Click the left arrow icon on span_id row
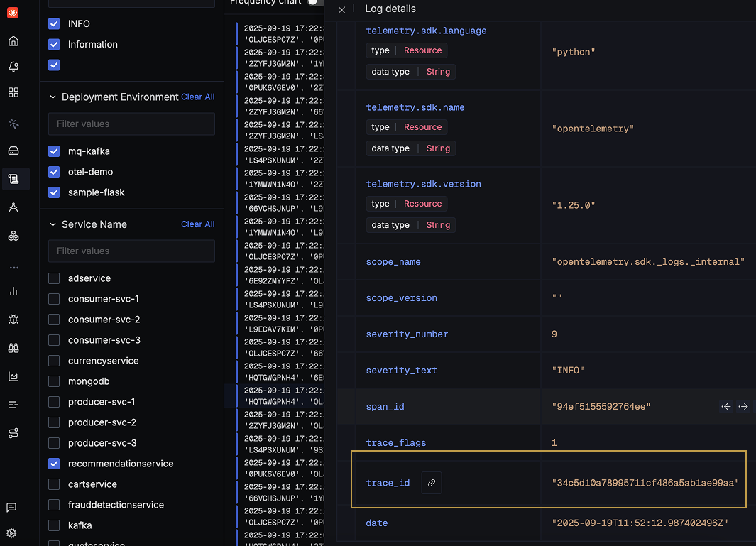This screenshot has height=546, width=756. 725,407
